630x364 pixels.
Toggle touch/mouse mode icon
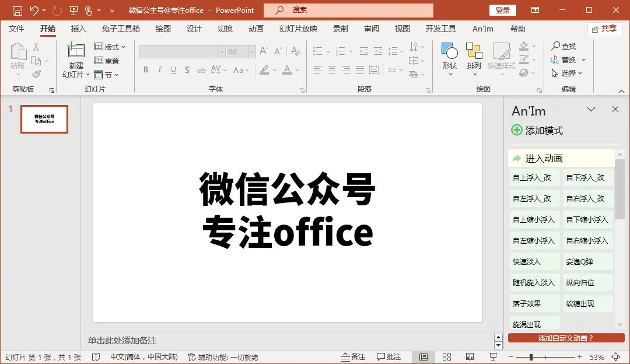(x=89, y=10)
